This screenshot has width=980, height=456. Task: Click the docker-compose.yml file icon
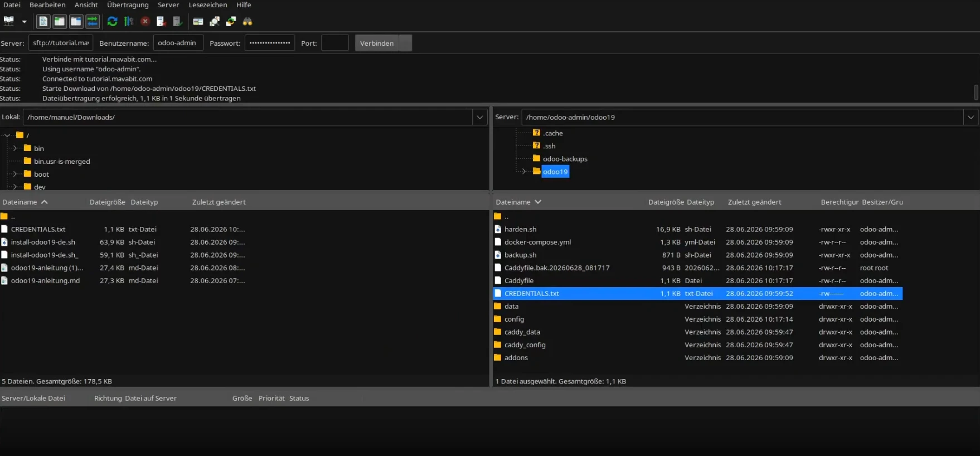click(498, 242)
